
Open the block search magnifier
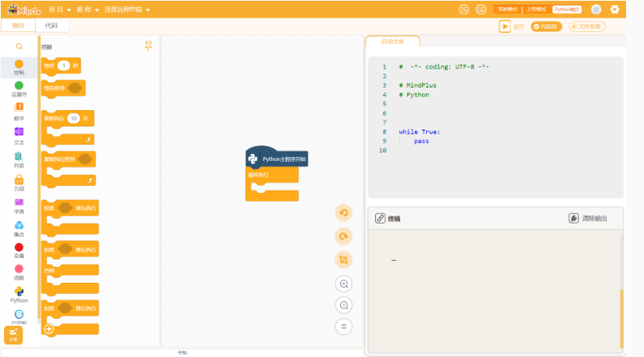click(19, 46)
